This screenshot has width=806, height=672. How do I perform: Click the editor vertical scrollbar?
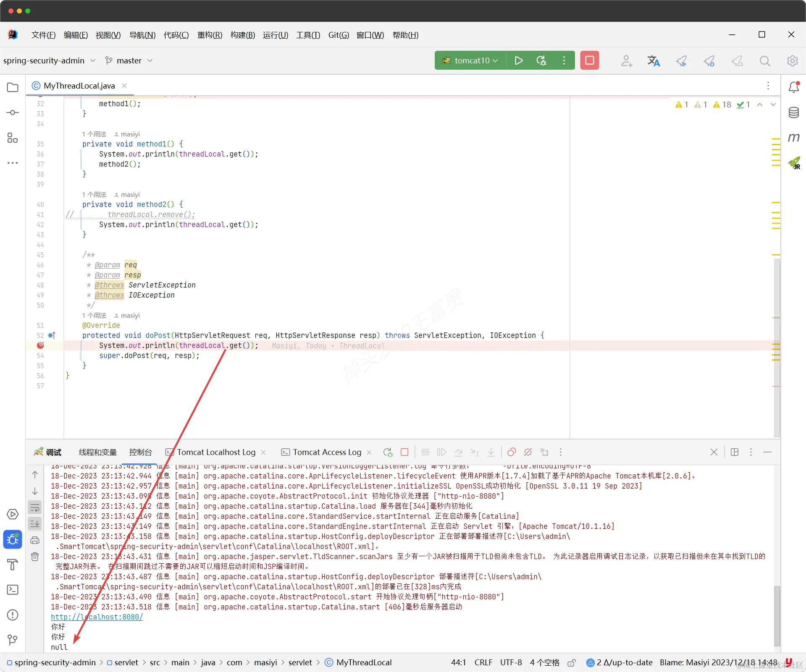click(777, 348)
